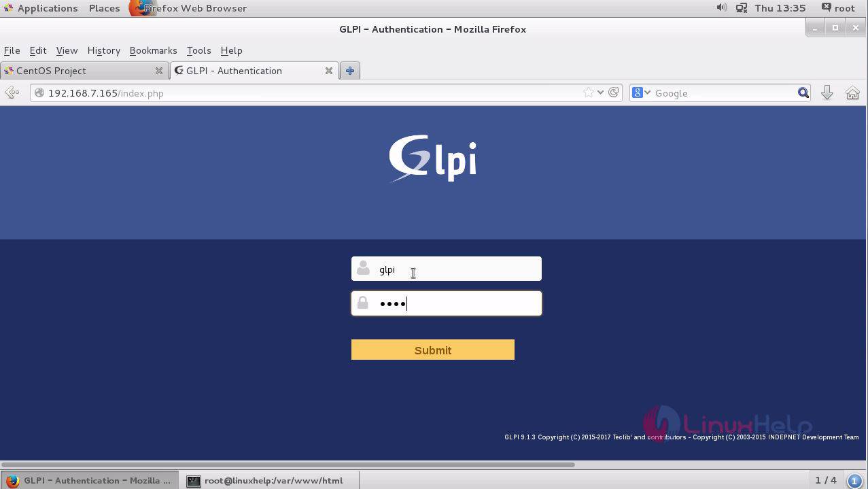Screen dimensions: 868x489
Task: Open the Edit menu
Action: pyautogui.click(x=38, y=50)
